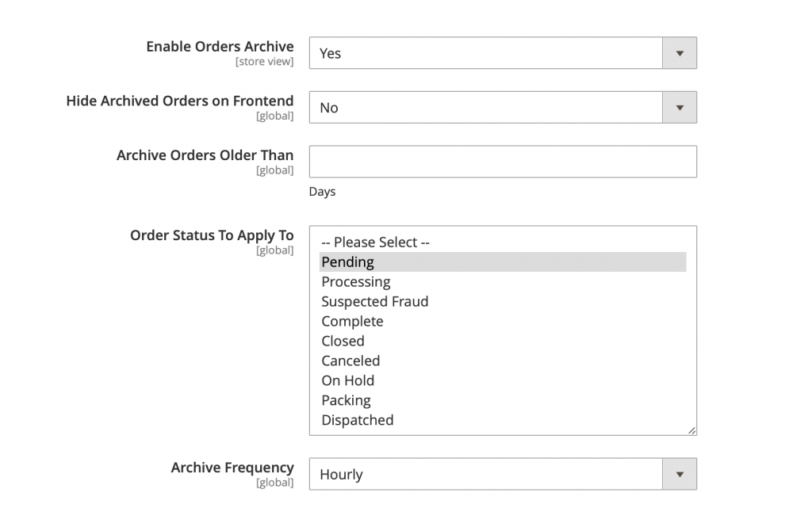812x508 pixels.
Task: Click the dropdown arrow icon next to Yes
Action: (680, 53)
